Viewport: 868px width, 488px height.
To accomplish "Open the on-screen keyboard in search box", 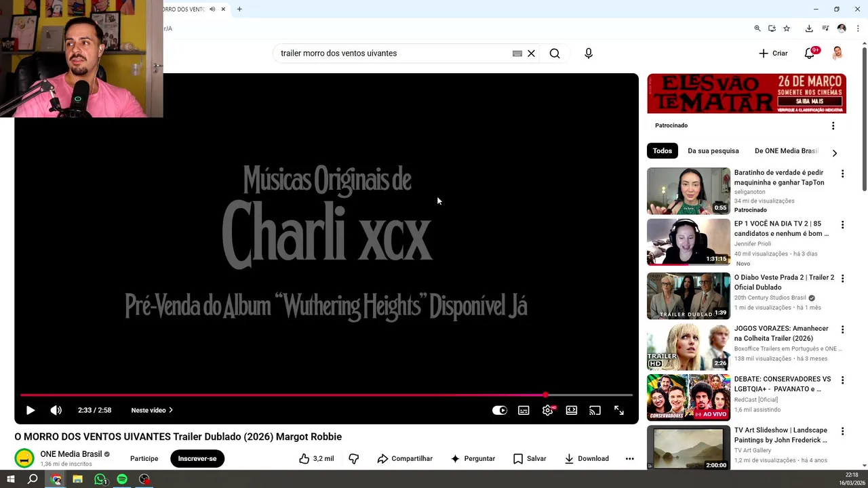I will pos(517,53).
